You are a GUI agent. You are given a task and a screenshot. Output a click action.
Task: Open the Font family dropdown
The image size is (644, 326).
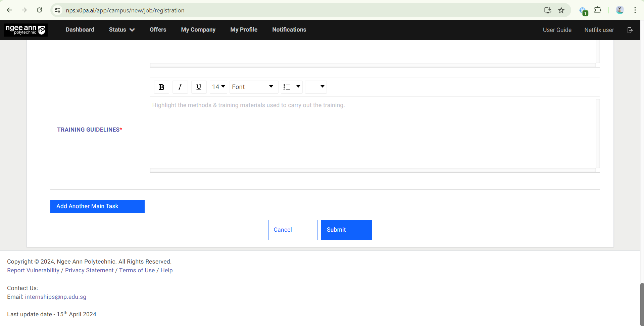coord(253,87)
